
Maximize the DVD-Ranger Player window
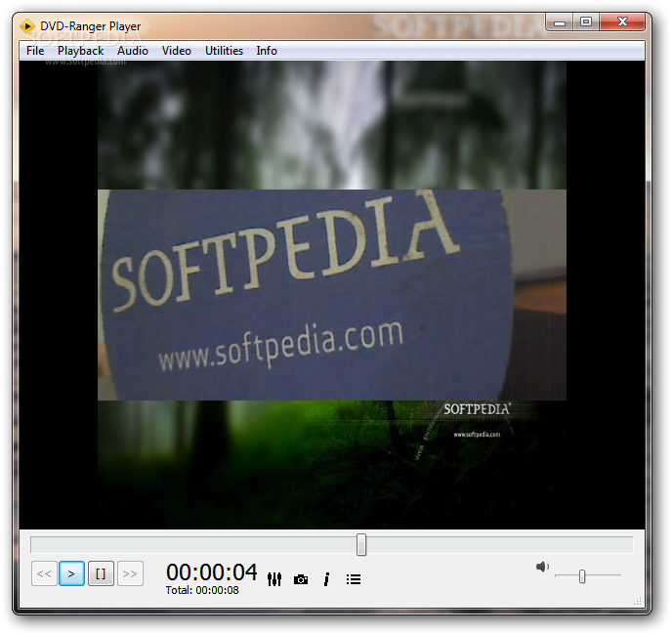pyautogui.click(x=586, y=21)
